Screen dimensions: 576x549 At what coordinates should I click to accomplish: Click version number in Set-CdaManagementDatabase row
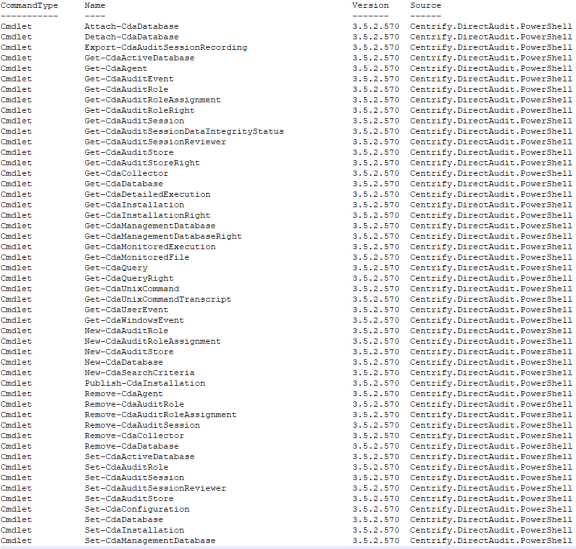[375, 541]
